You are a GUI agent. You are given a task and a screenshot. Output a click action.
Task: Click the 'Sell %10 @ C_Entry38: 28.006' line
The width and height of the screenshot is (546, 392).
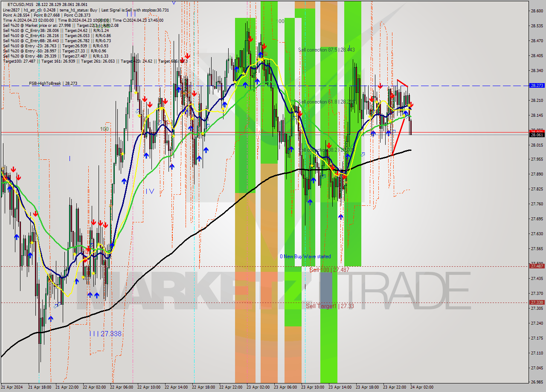pyautogui.click(x=55, y=30)
